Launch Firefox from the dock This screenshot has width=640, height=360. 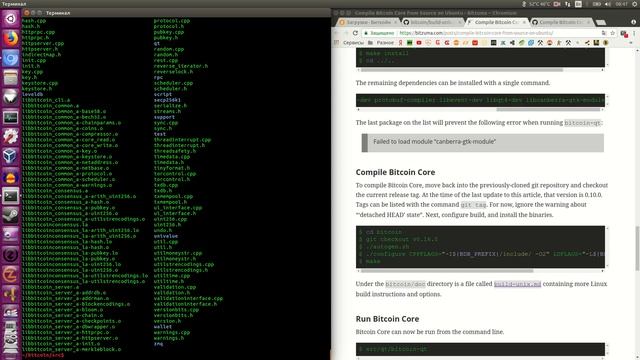[x=11, y=38]
